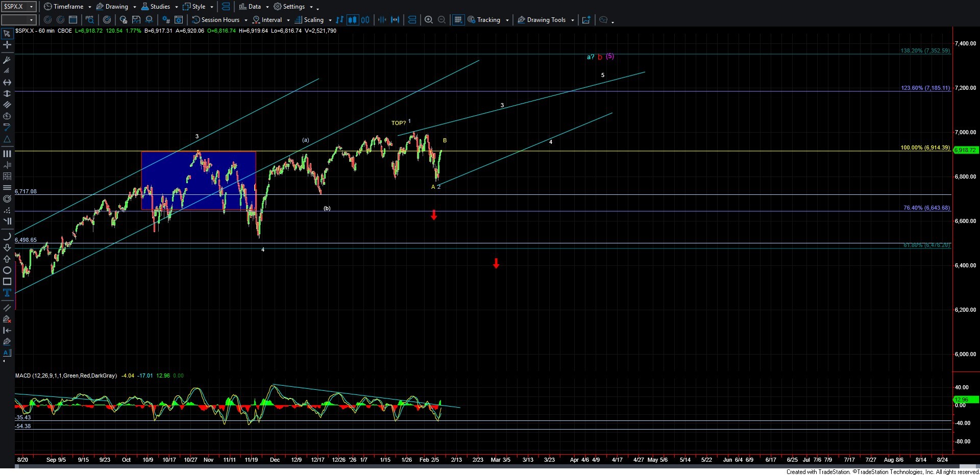The width and height of the screenshot is (980, 475).
Task: Click the Drawing Tools button
Action: pyautogui.click(x=546, y=20)
